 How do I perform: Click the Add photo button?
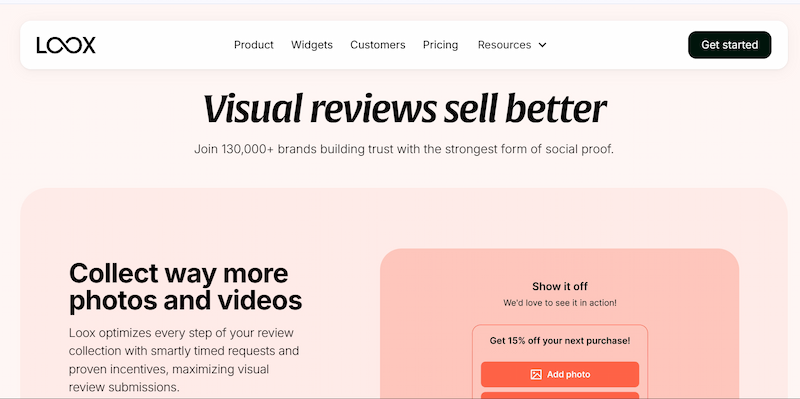point(560,375)
